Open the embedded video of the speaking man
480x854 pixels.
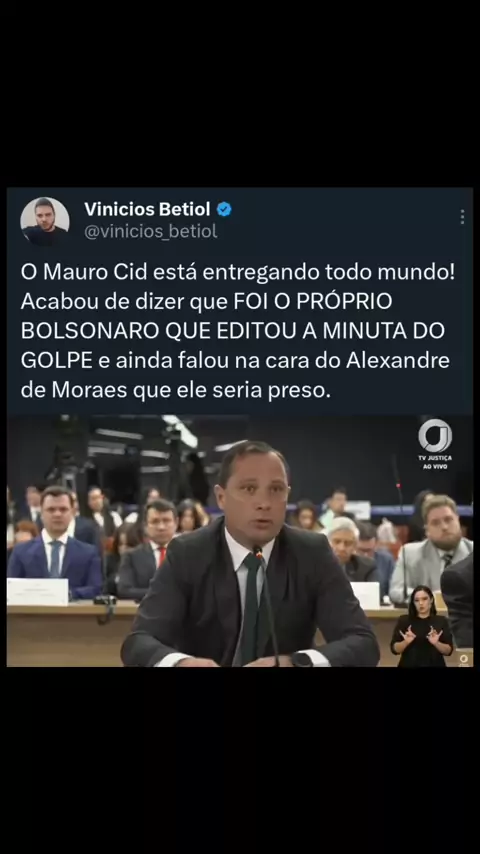(x=240, y=541)
